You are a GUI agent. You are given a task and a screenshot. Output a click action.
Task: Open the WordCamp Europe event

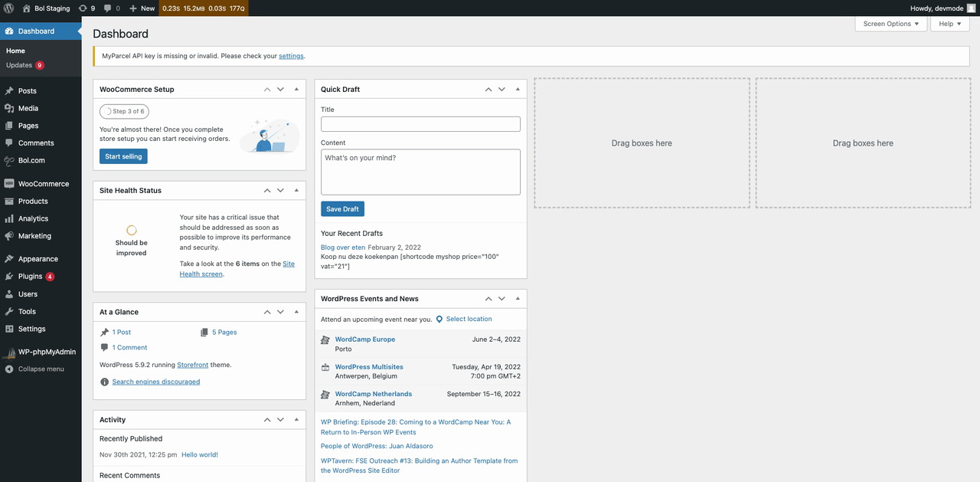[365, 339]
